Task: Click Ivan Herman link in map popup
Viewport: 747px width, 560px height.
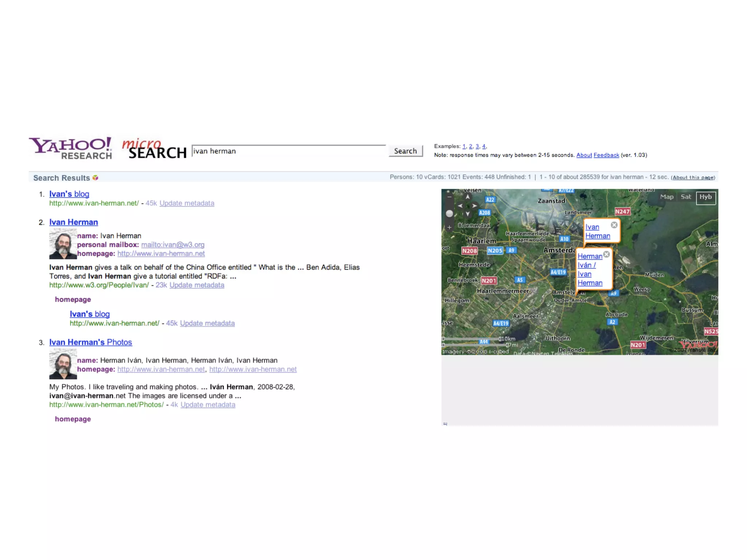Action: (597, 232)
